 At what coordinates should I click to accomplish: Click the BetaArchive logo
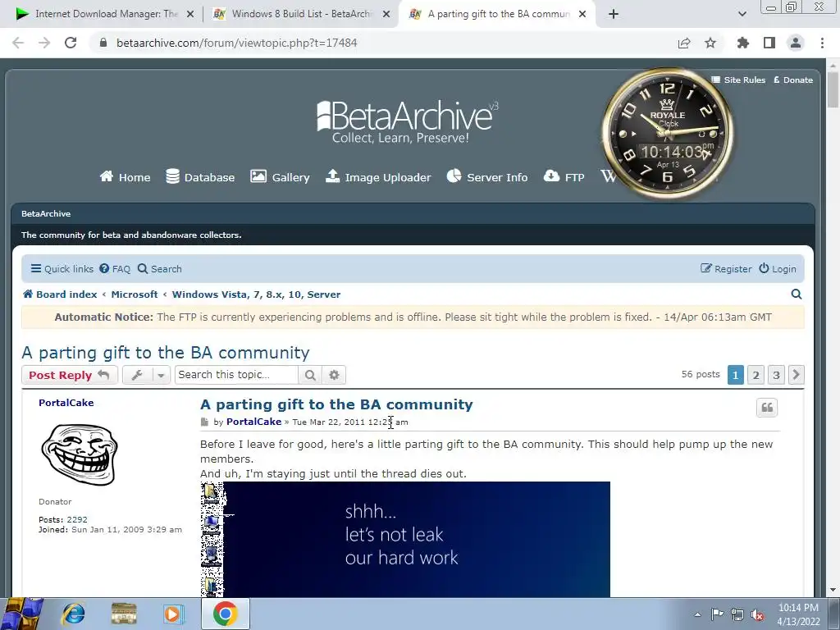click(407, 122)
